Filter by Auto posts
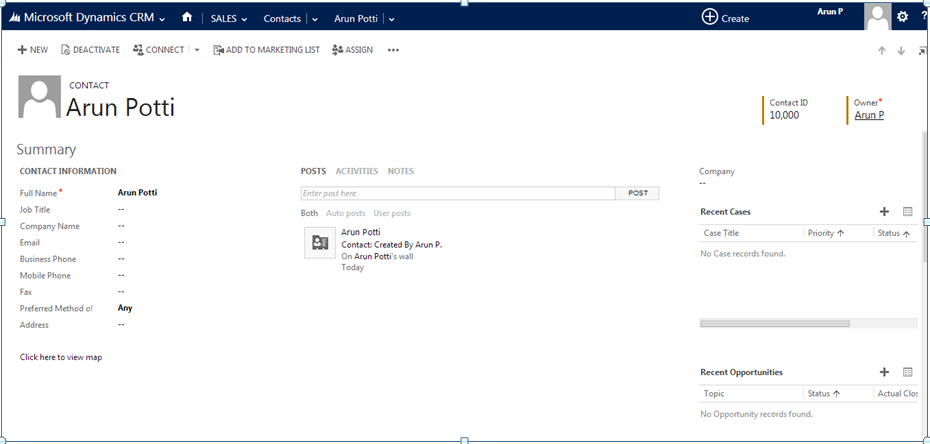This screenshot has width=930, height=444. pos(345,213)
